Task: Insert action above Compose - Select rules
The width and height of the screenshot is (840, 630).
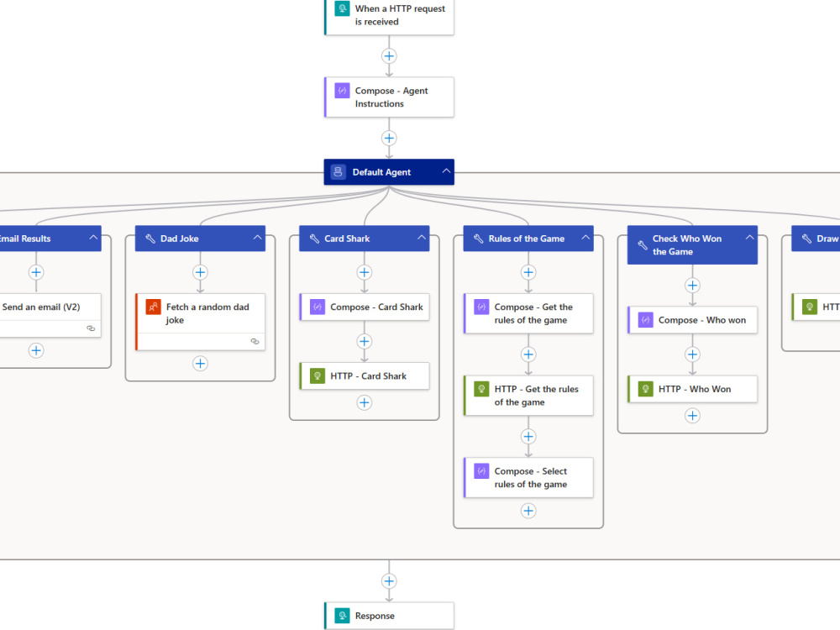Action: tap(528, 437)
